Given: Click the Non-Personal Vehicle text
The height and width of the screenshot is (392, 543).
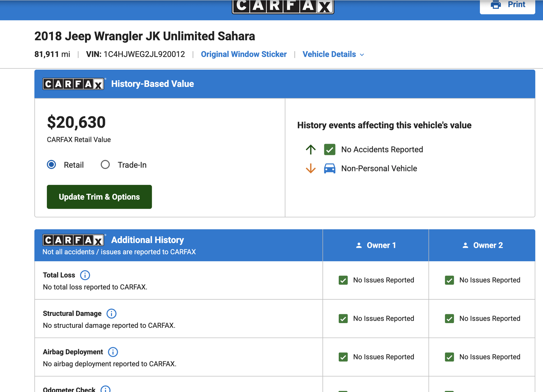Looking at the screenshot, I should (379, 168).
